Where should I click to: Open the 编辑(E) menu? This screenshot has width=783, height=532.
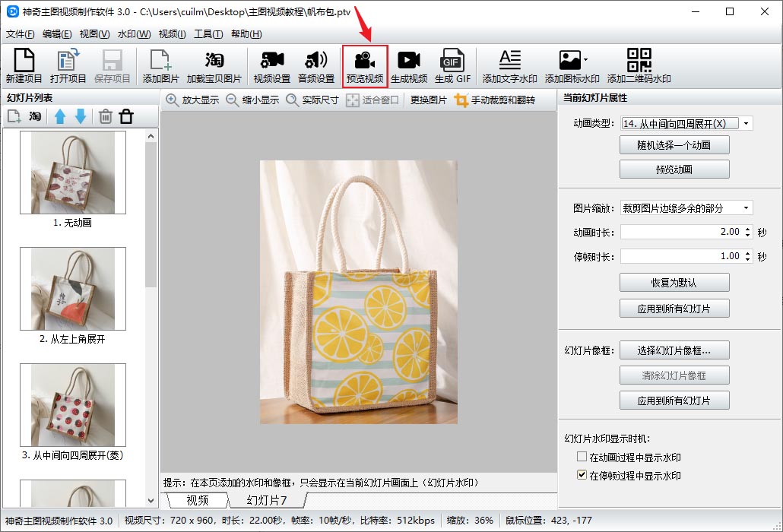(57, 34)
